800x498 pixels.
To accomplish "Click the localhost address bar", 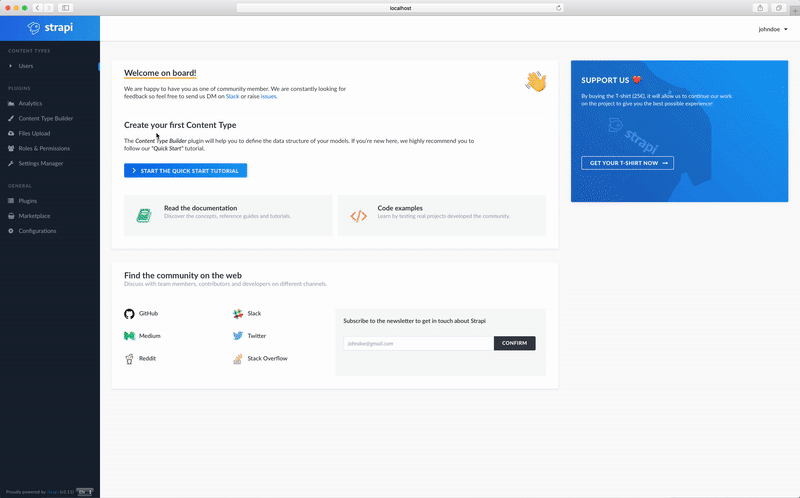I will [x=400, y=8].
